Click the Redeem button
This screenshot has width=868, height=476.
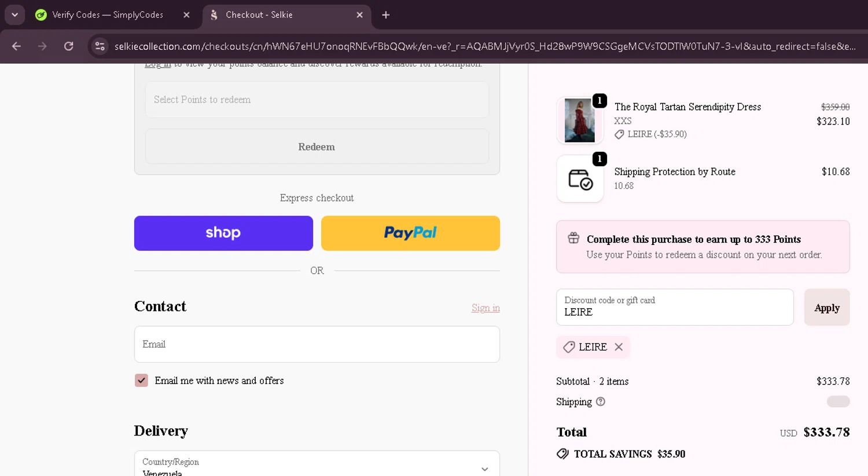pos(317,147)
